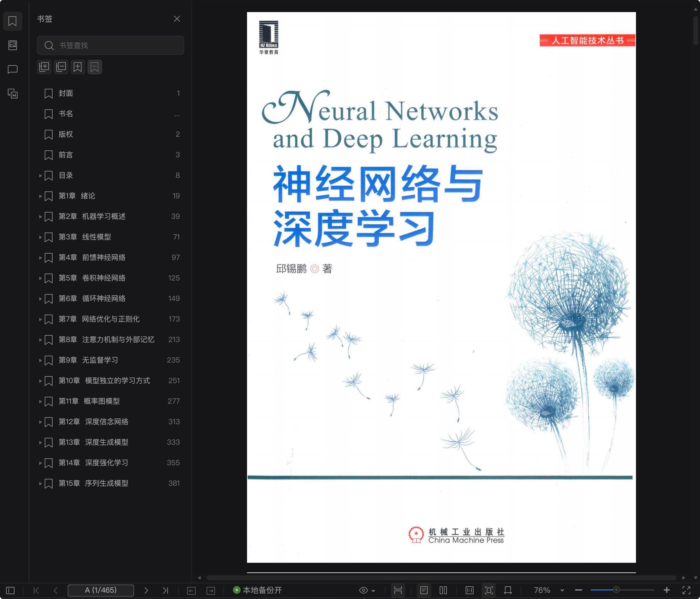Viewport: 700px width, 599px height.
Task: Open the page thumbnails panel icon
Action: [12, 45]
